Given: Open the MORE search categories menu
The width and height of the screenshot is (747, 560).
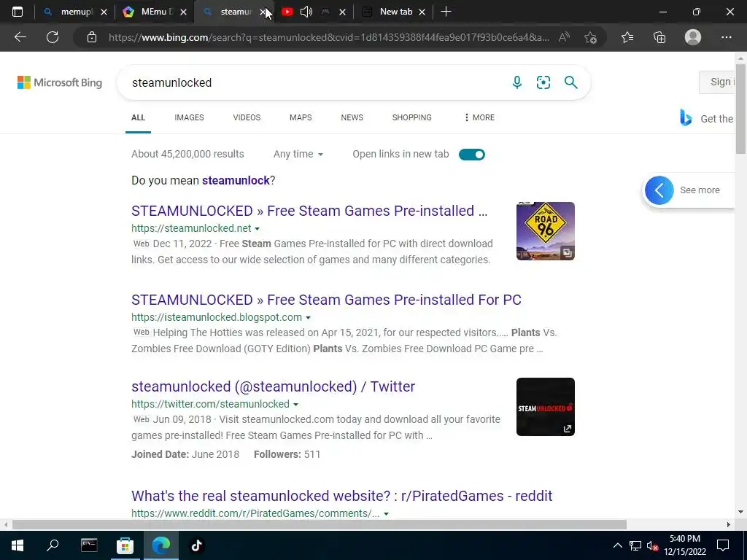Looking at the screenshot, I should (x=479, y=117).
